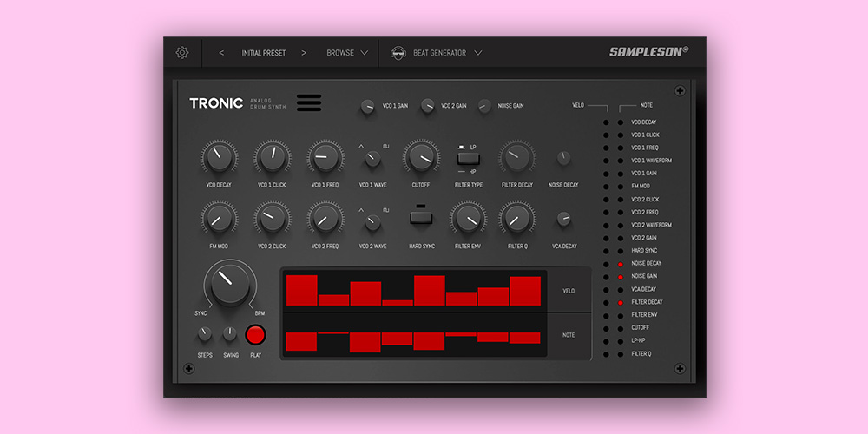Viewport: 868px width, 434px height.
Task: Toggle the HARD SYNC switch
Action: click(421, 217)
